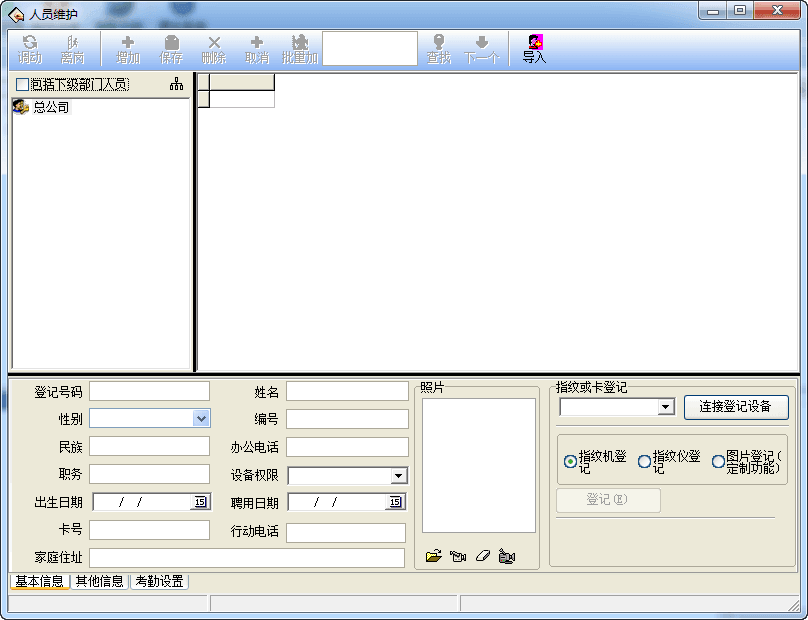Focus the 家庭住址 input field
The width and height of the screenshot is (808, 620).
point(247,558)
